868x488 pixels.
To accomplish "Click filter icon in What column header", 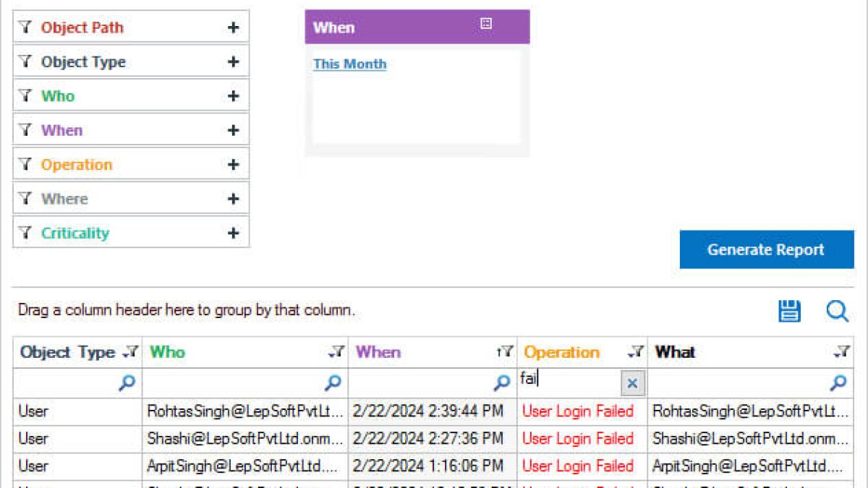I will [841, 352].
